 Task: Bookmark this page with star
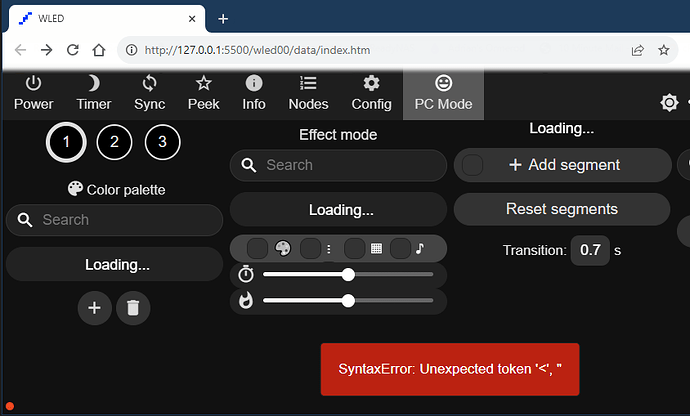[x=664, y=50]
